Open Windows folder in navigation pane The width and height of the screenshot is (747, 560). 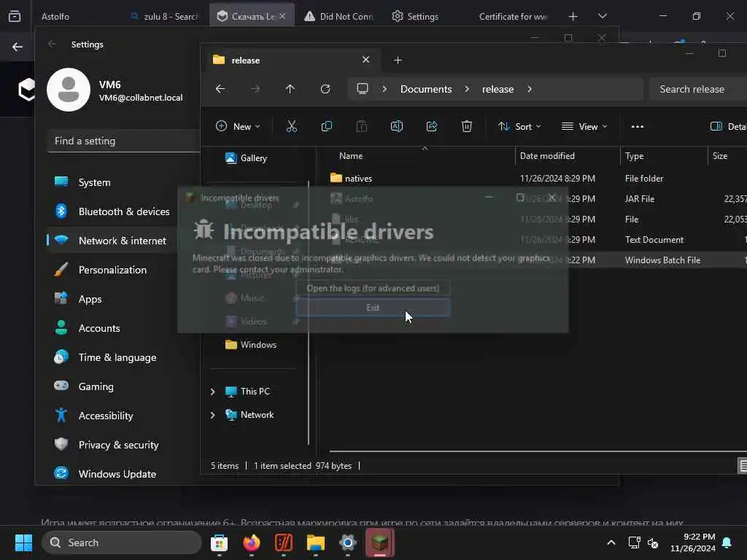coord(251,345)
